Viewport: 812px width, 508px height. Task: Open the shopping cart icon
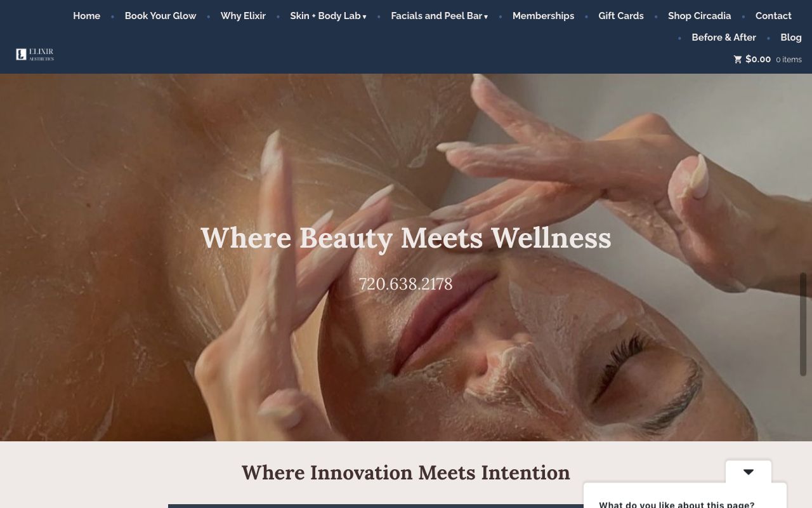click(738, 60)
